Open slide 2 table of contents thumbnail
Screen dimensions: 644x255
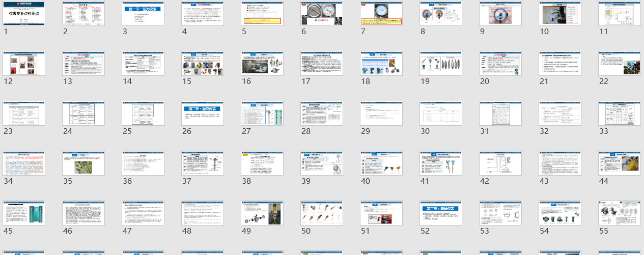point(83,14)
